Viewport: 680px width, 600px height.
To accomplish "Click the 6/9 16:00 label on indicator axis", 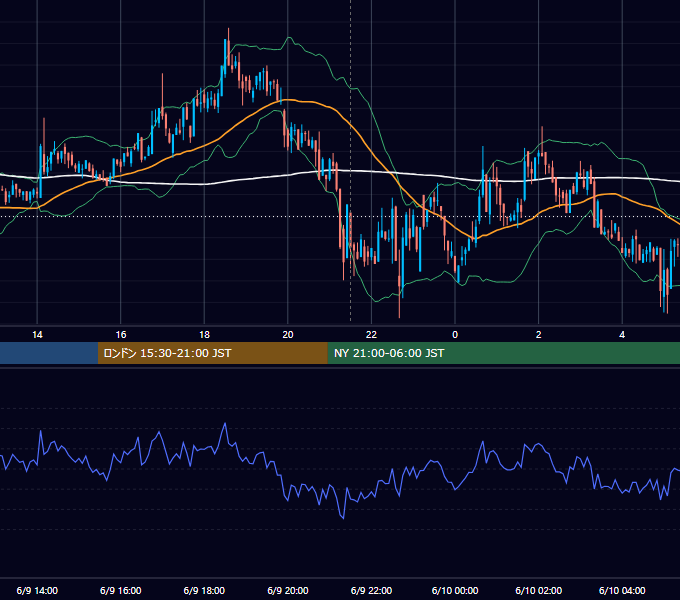I will point(121,590).
